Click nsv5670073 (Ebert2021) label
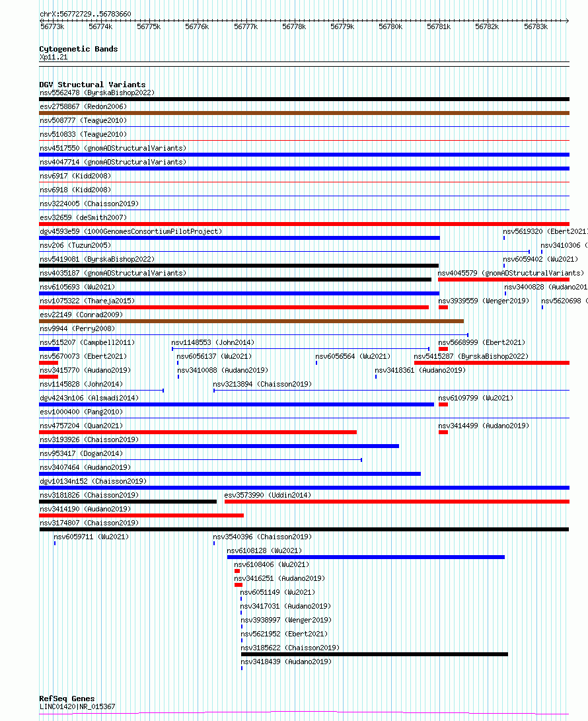 pyautogui.click(x=83, y=356)
